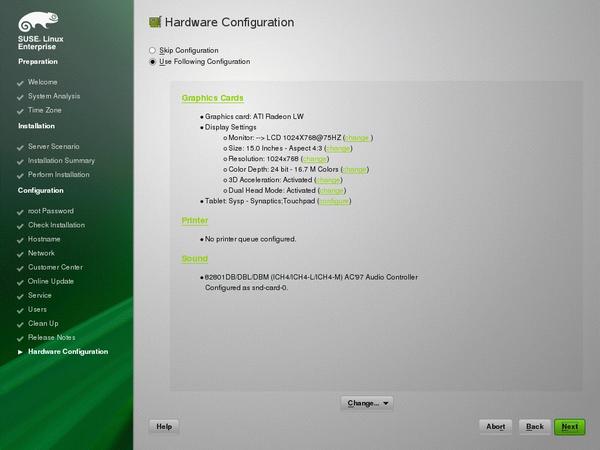
Task: Click the checkmark beside Service
Action: click(x=20, y=296)
